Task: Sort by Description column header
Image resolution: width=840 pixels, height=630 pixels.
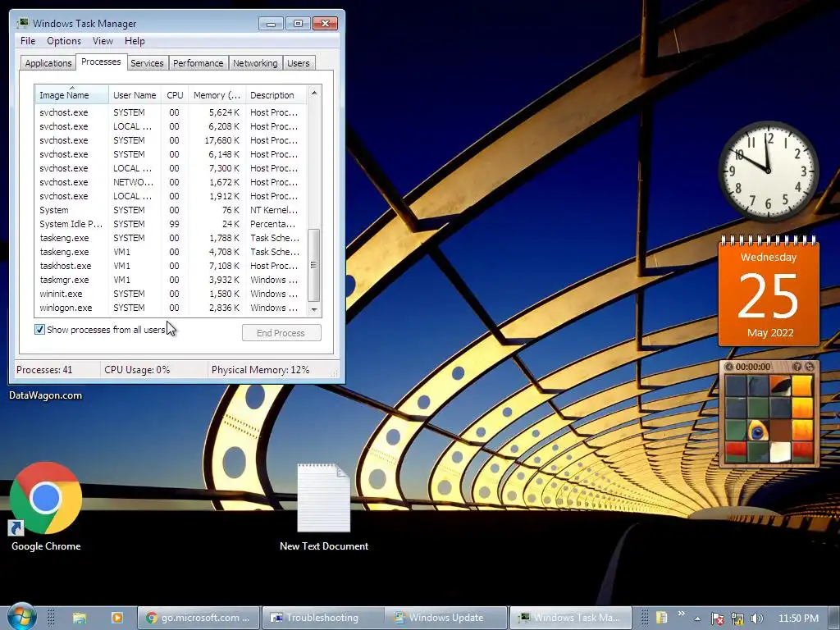Action: tap(276, 95)
